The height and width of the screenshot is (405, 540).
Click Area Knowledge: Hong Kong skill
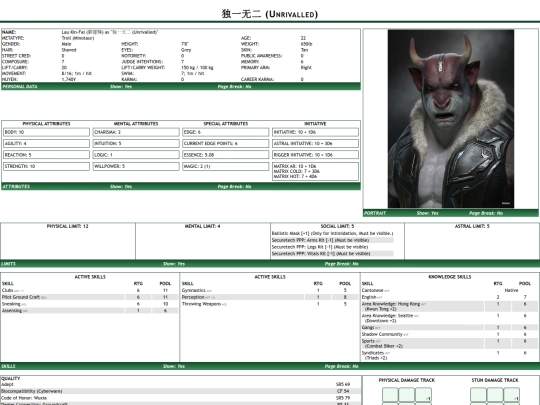click(x=449, y=306)
